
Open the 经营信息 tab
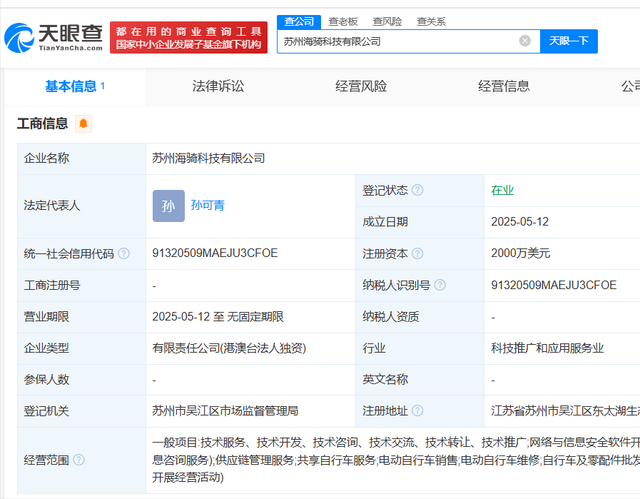click(504, 86)
